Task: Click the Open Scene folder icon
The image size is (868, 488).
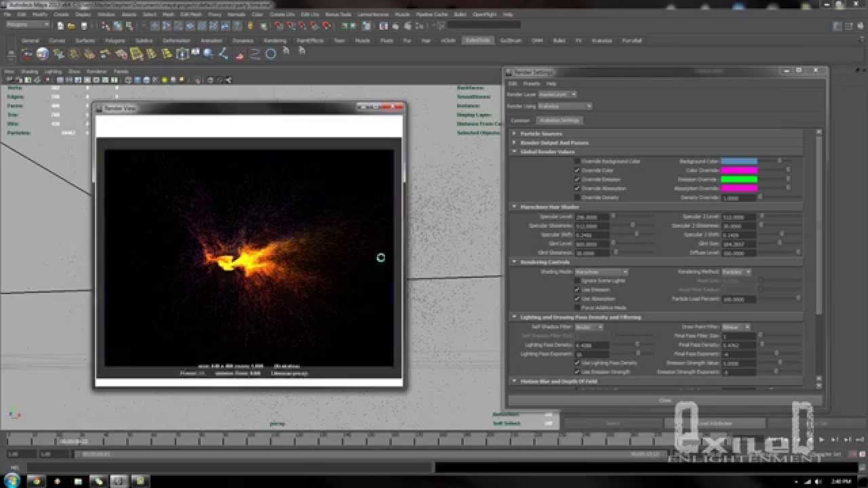Action: (71, 26)
